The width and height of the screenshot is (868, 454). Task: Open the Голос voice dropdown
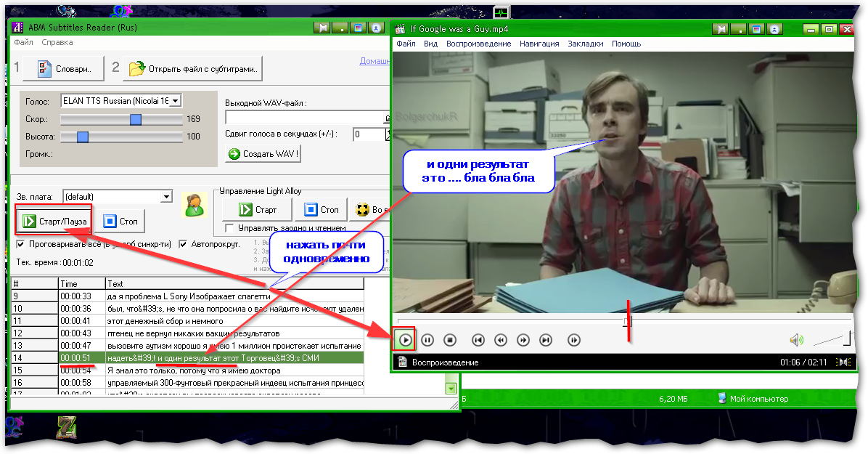click(x=175, y=101)
